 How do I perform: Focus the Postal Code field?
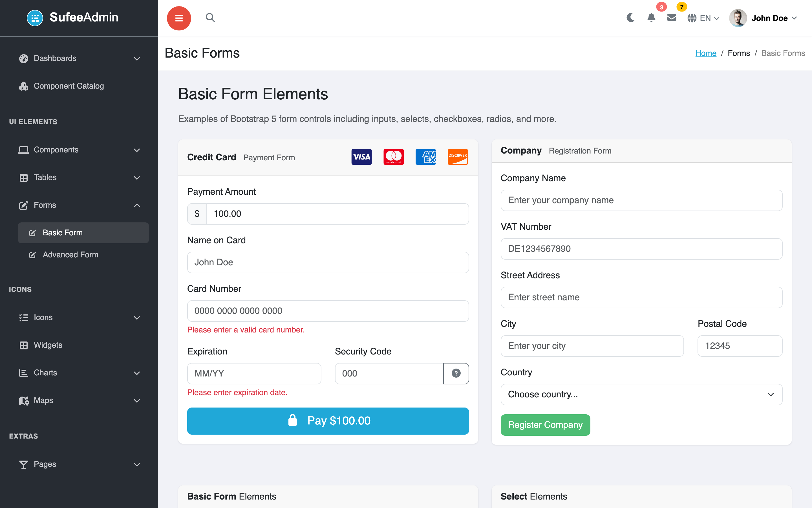(740, 346)
